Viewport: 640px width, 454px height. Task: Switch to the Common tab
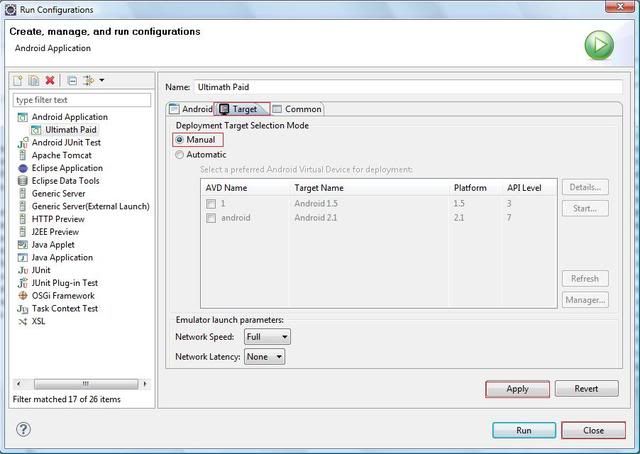click(x=298, y=109)
